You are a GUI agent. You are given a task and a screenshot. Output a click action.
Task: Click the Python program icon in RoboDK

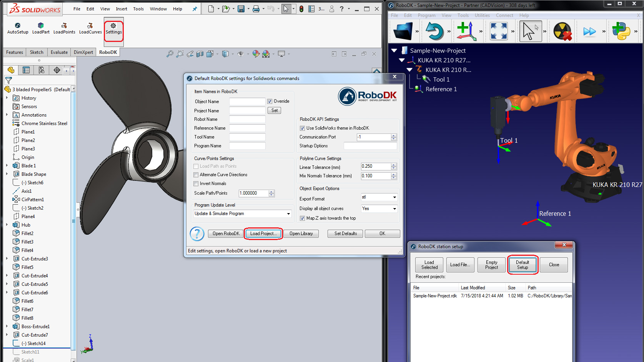click(x=621, y=31)
